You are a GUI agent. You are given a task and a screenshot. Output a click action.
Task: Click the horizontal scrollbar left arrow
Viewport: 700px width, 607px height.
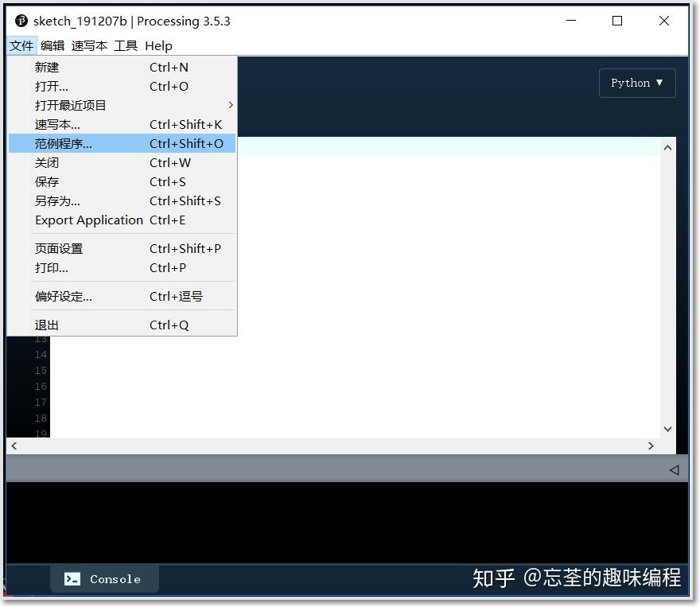tap(13, 446)
